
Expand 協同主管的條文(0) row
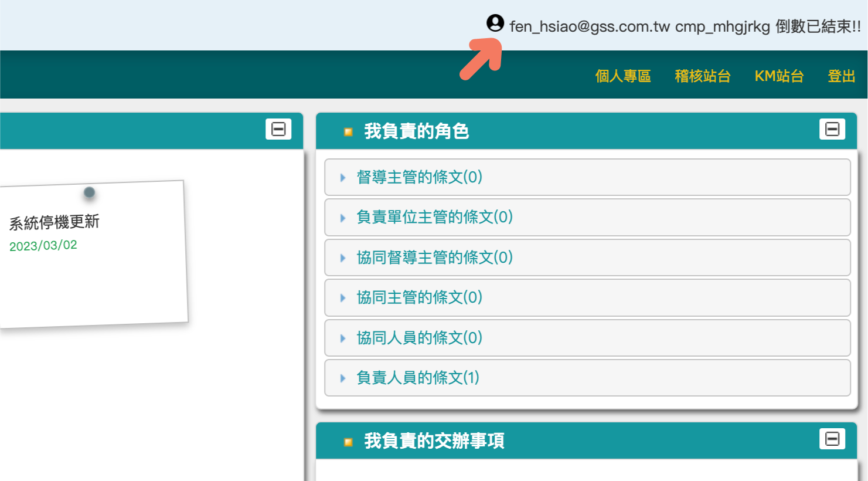click(x=419, y=297)
